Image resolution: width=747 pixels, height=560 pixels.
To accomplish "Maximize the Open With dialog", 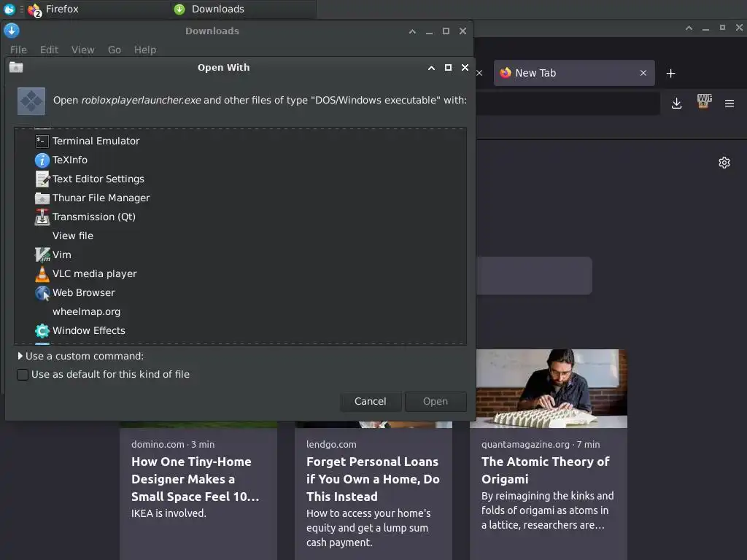I will point(448,68).
